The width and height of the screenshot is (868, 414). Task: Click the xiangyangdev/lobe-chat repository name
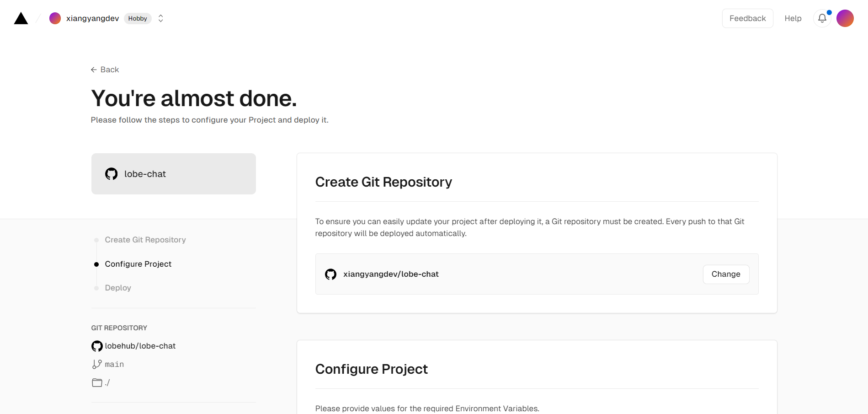coord(391,274)
